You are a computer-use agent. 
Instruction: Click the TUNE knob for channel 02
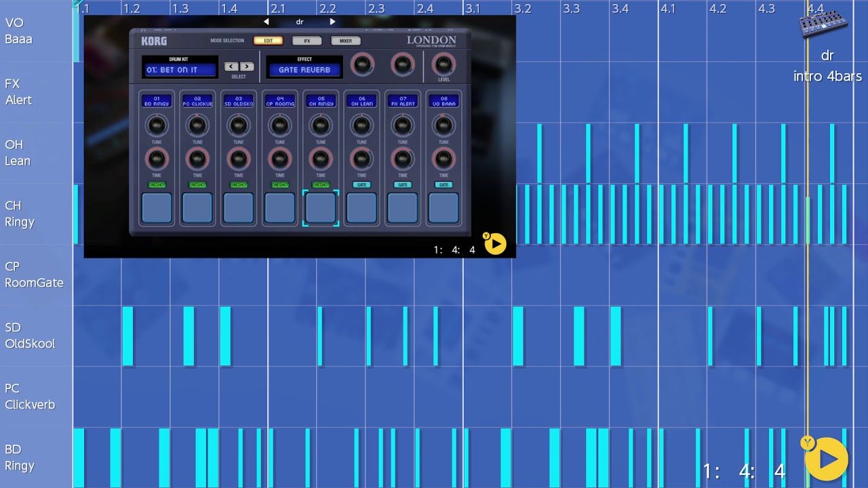[197, 125]
